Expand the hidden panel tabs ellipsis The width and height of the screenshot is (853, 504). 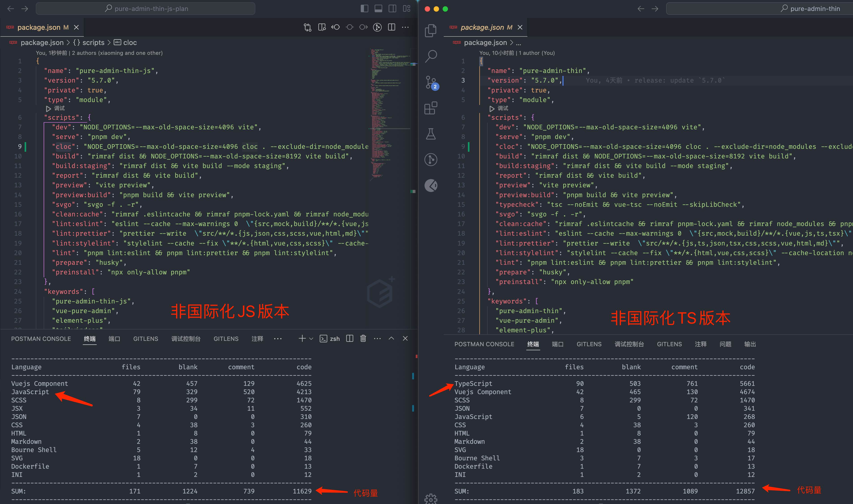pyautogui.click(x=278, y=339)
